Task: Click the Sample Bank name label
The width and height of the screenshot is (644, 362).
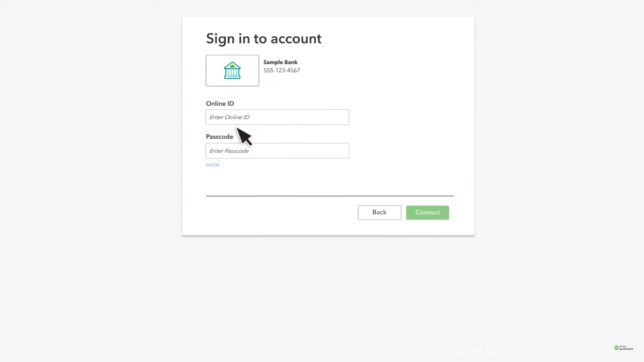Action: pyautogui.click(x=280, y=62)
